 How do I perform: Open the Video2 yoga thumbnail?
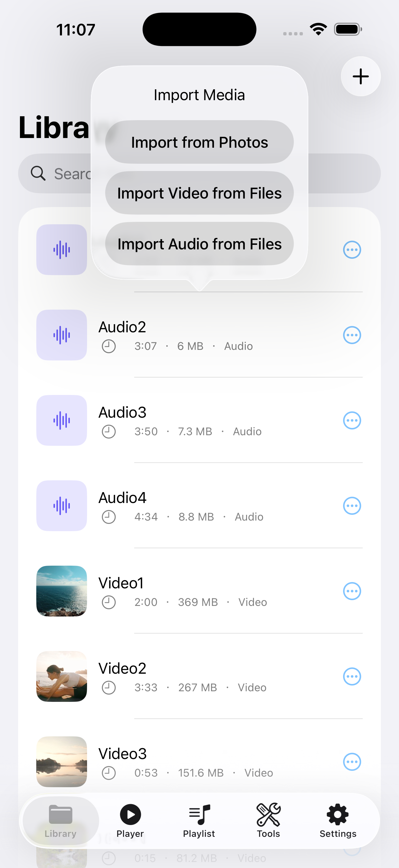[x=62, y=676]
